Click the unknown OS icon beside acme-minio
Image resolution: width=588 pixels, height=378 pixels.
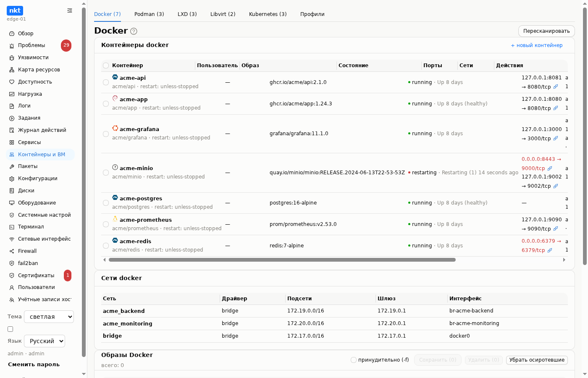point(115,167)
